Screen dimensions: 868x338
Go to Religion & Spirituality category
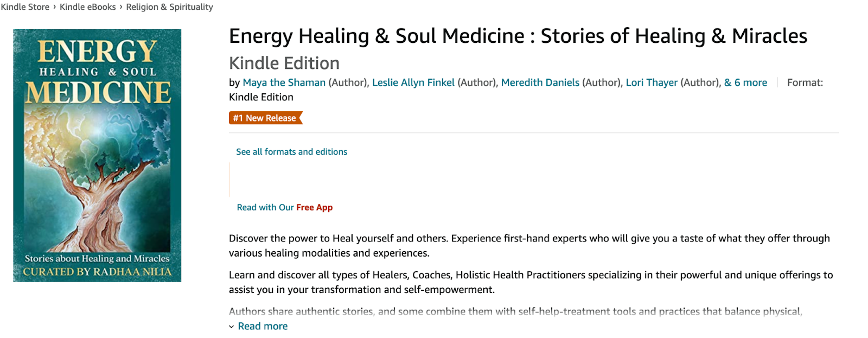pos(169,7)
